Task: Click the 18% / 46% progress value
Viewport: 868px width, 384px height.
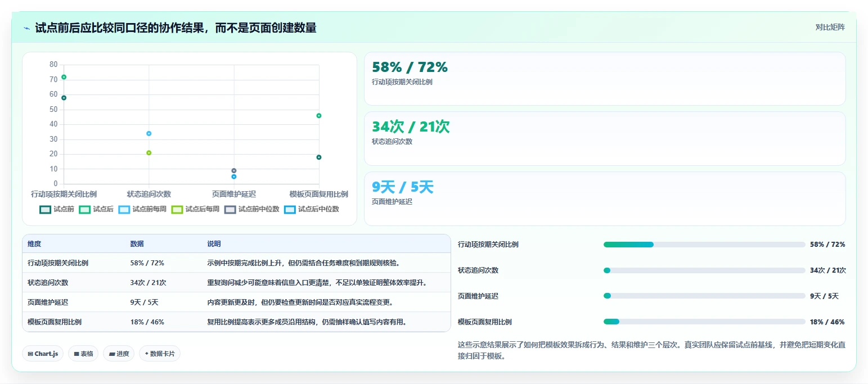Action: (827, 322)
